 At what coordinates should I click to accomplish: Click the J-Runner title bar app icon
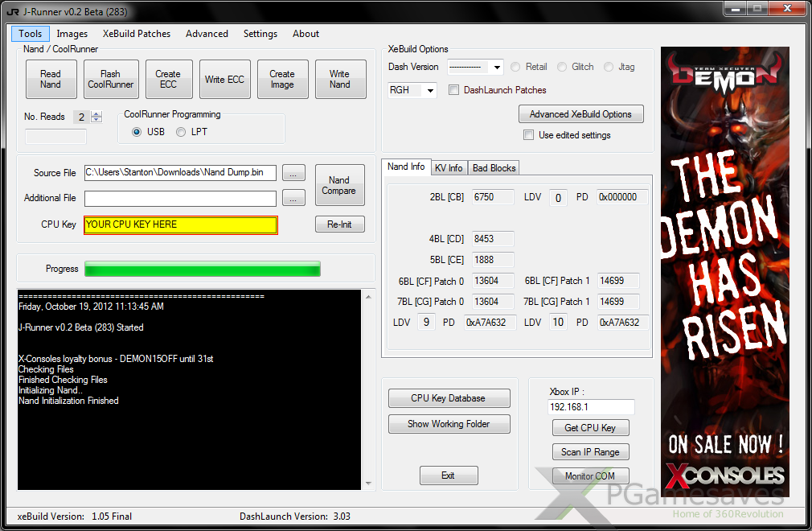click(12, 12)
